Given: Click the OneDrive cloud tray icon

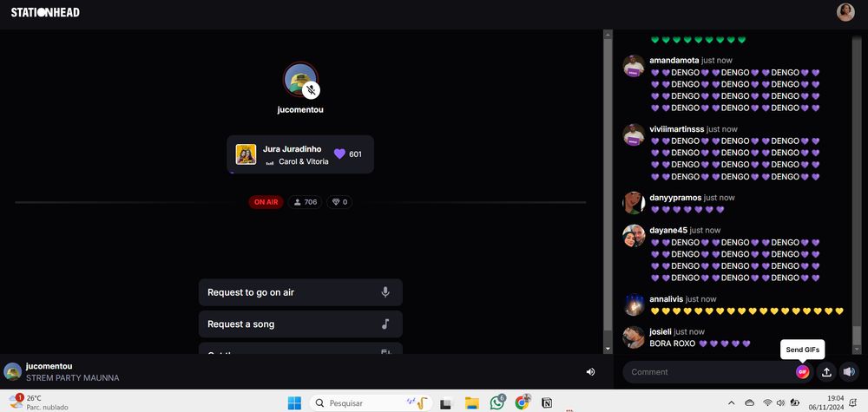Looking at the screenshot, I should [x=750, y=403].
